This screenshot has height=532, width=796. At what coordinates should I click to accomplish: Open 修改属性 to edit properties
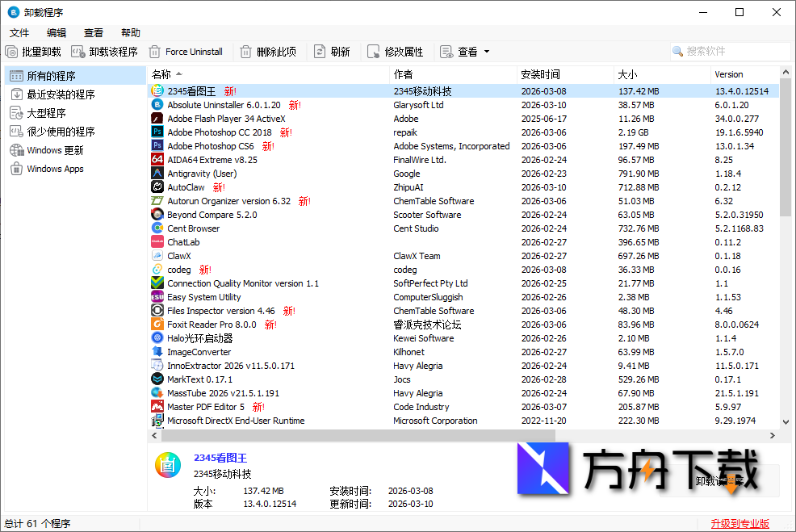[372, 51]
